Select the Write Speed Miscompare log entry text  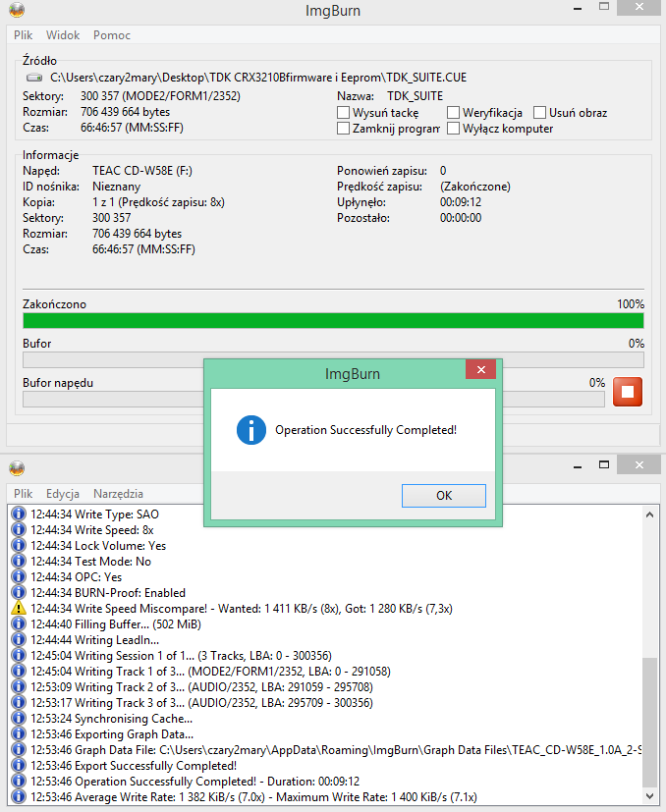tap(242, 609)
